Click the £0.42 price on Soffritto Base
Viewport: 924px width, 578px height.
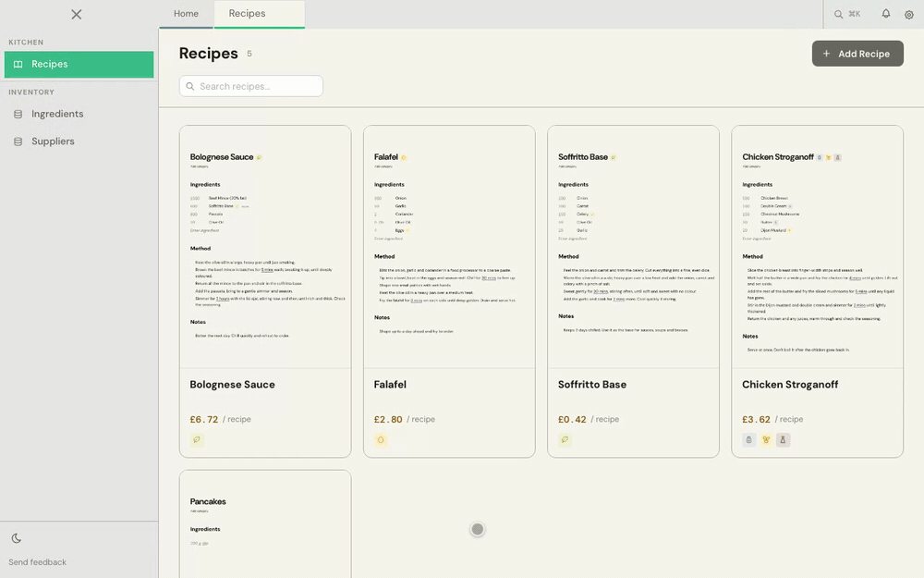(x=572, y=419)
